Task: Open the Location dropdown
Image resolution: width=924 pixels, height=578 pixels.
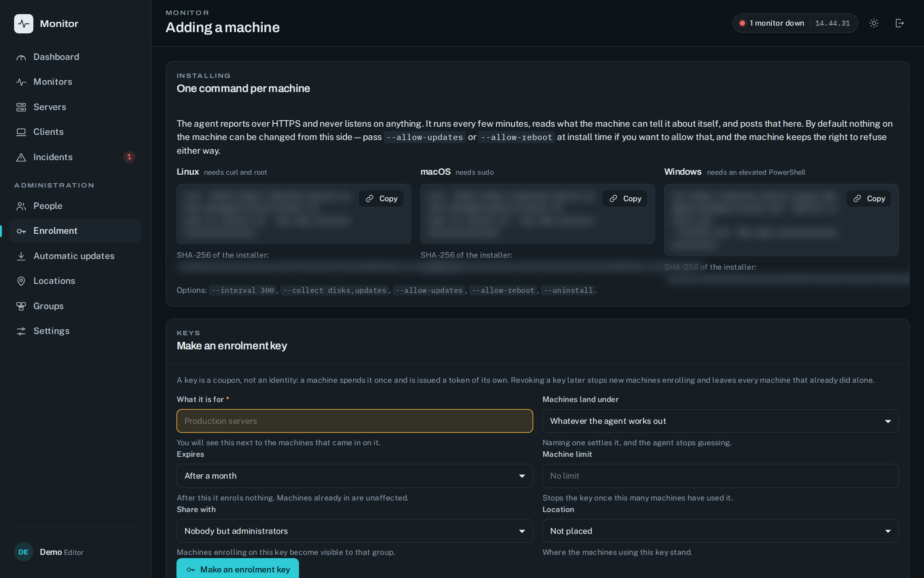Action: 720,531
